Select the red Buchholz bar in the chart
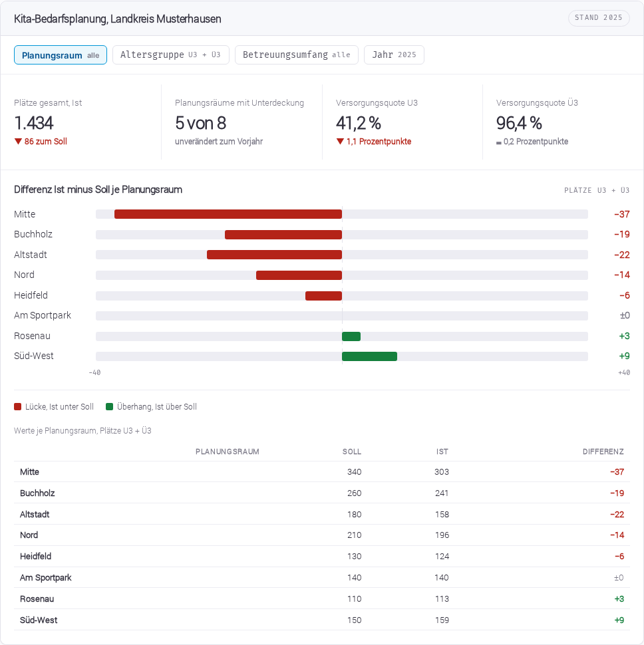 click(283, 235)
